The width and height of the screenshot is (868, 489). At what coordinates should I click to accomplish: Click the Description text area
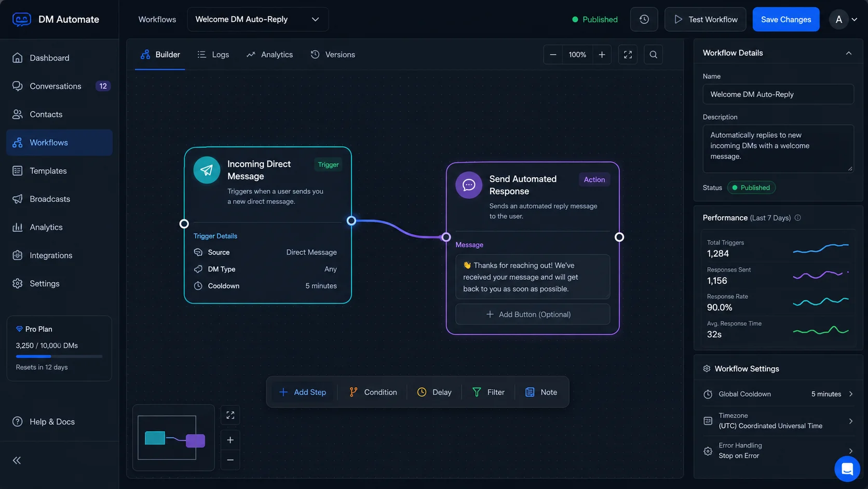coord(778,149)
